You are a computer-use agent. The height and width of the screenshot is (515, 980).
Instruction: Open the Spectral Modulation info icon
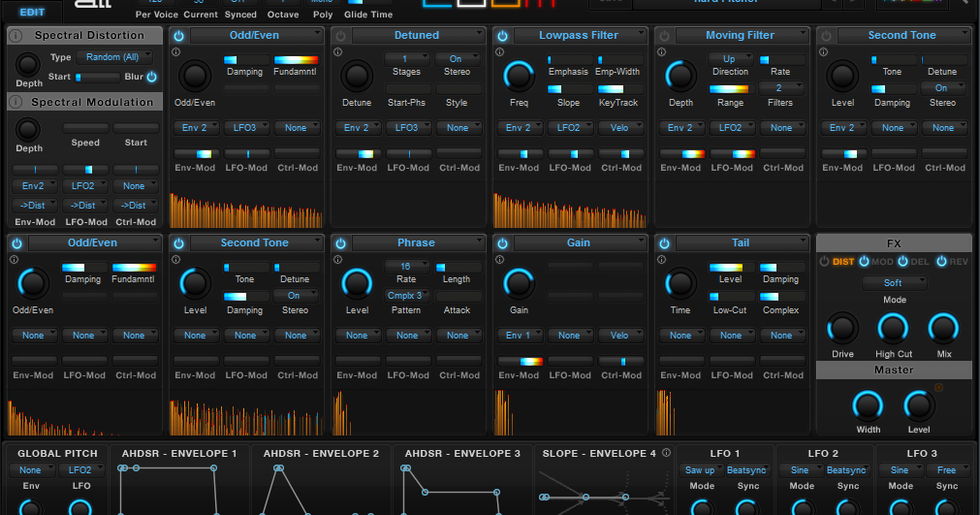(16, 102)
